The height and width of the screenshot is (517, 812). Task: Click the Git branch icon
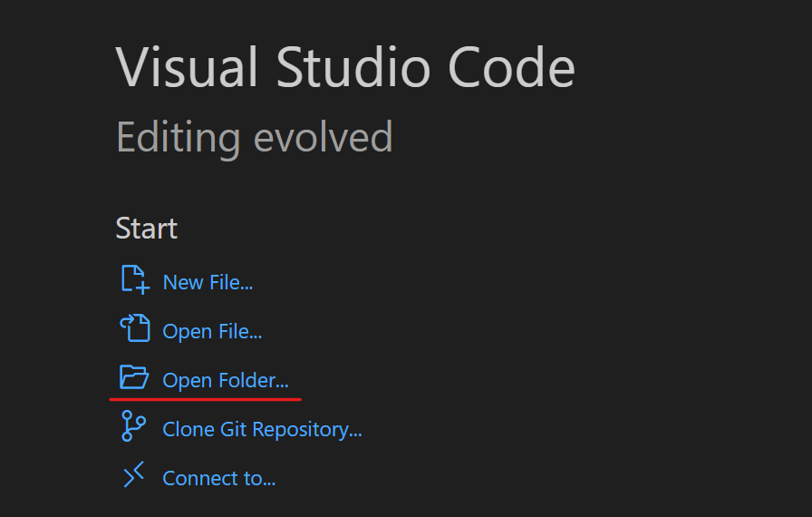click(x=133, y=425)
